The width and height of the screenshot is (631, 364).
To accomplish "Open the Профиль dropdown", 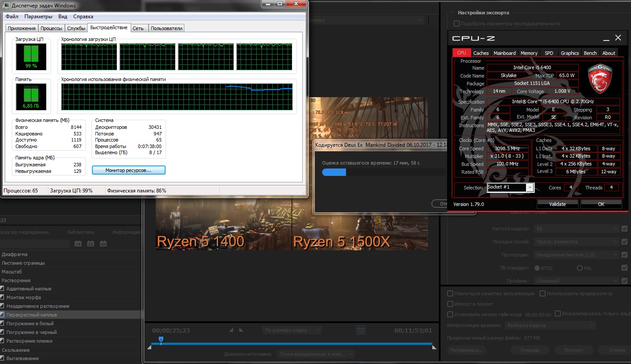I will [576, 281].
